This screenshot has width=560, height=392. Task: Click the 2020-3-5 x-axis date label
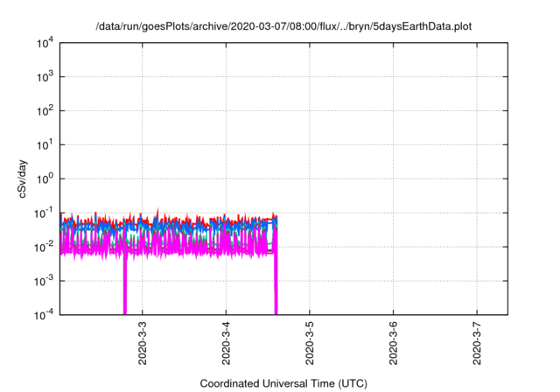(310, 343)
